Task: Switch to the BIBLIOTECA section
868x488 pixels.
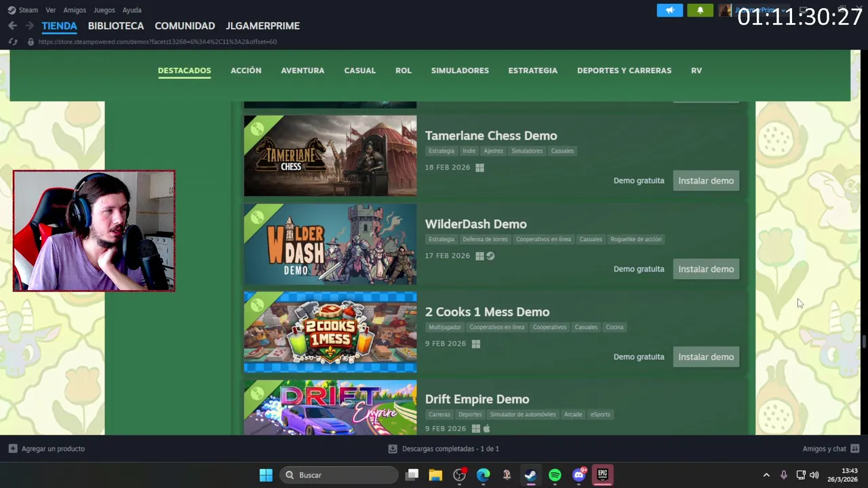Action: [x=116, y=26]
